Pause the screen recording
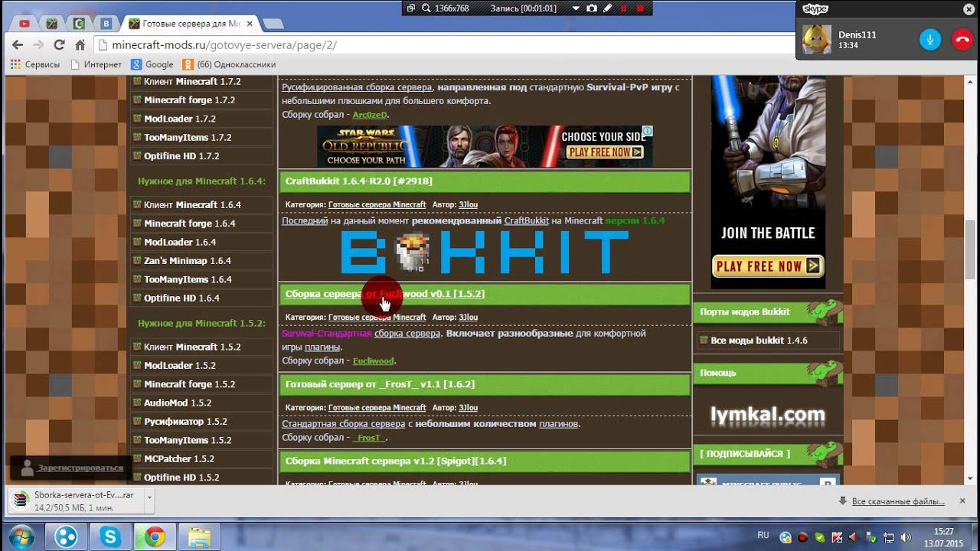The width and height of the screenshot is (980, 551). pos(624,8)
